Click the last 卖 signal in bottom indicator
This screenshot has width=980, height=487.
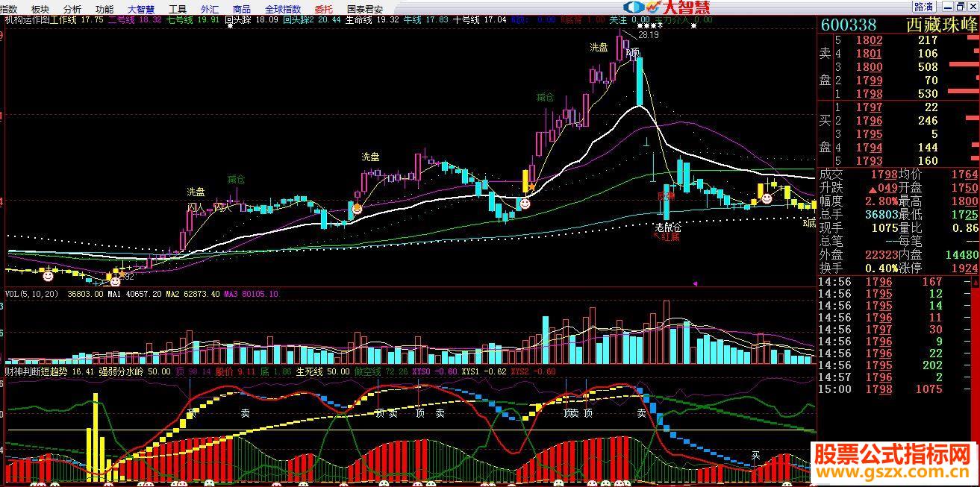[641, 412]
